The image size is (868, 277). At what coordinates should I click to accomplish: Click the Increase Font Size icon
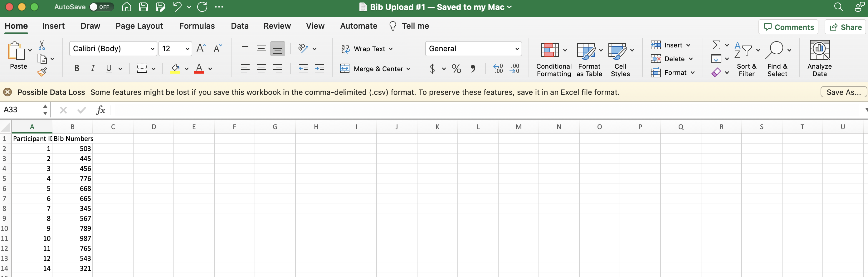(201, 49)
